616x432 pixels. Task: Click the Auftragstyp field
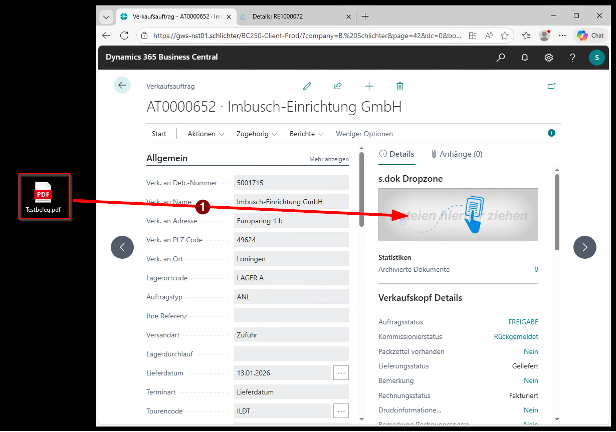tap(291, 297)
